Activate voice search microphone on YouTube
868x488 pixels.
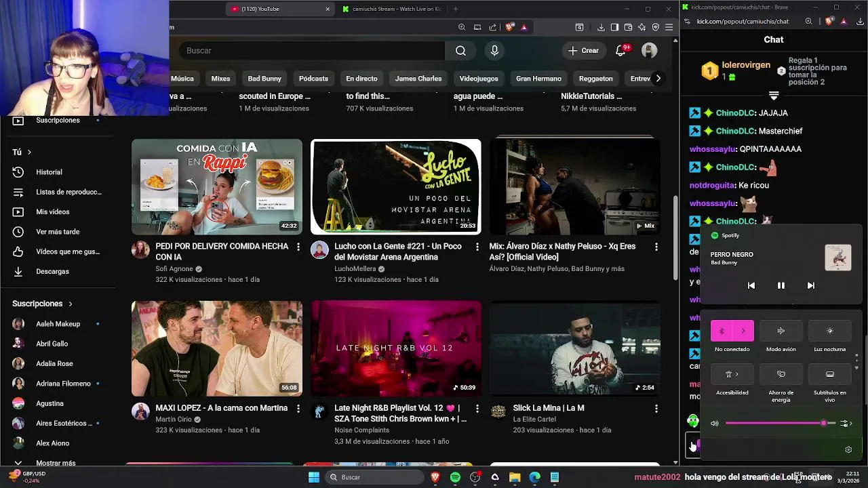point(494,51)
